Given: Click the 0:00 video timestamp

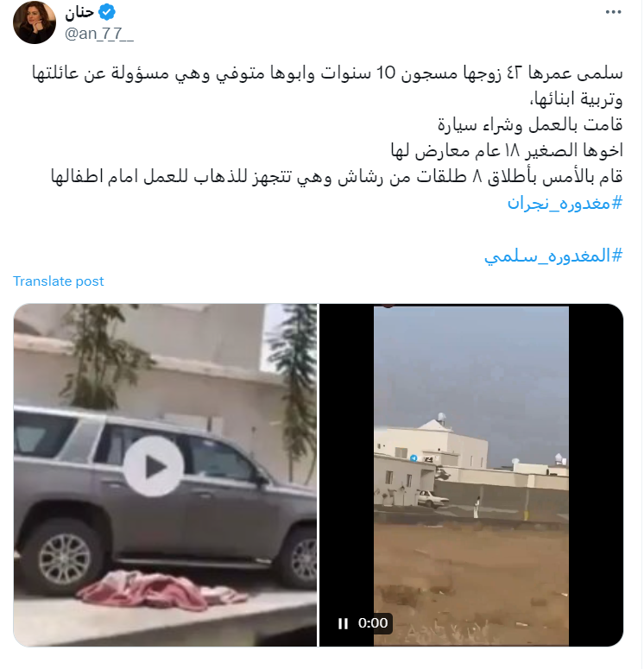Looking at the screenshot, I should (x=373, y=623).
